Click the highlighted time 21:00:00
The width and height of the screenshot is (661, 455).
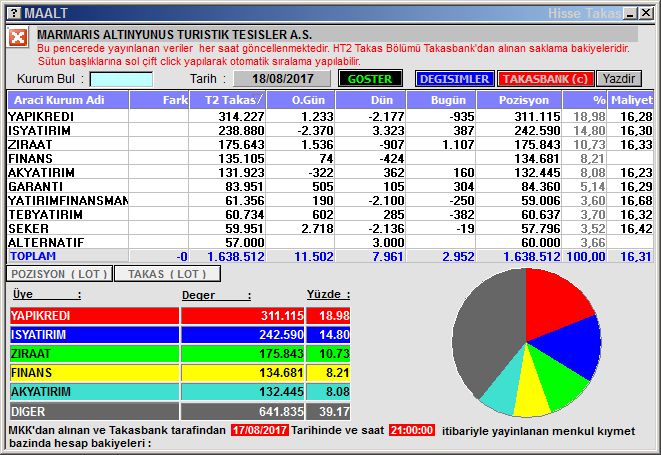click(412, 431)
